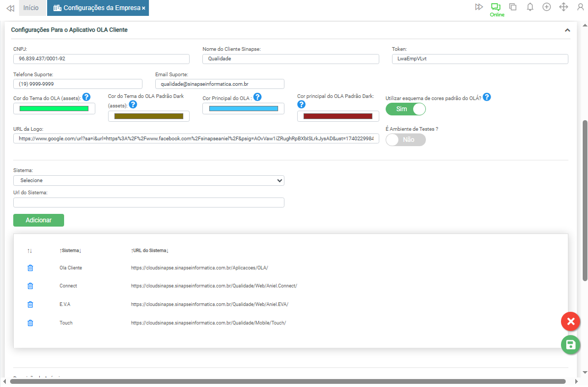Open the user profile icon
This screenshot has width=588, height=387.
coord(581,7)
